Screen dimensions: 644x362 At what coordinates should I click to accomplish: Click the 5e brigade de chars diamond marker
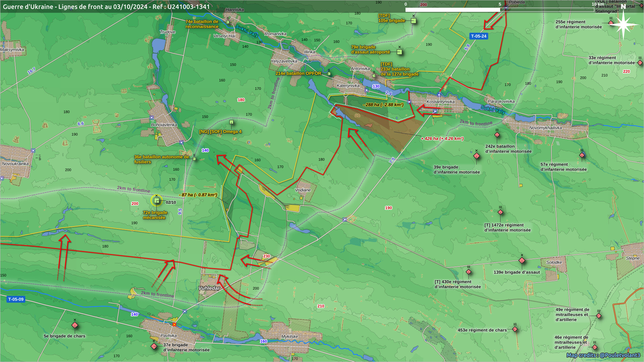pos(75,325)
